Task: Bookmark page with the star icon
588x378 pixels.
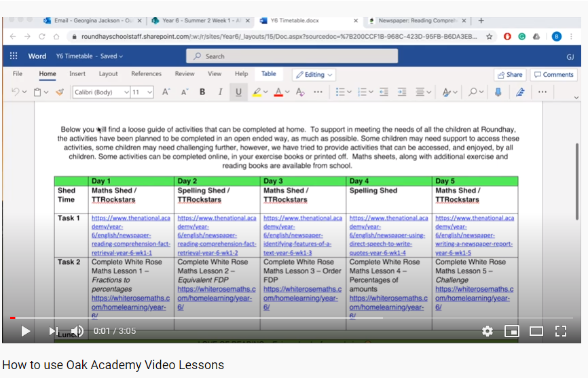Action: click(490, 37)
